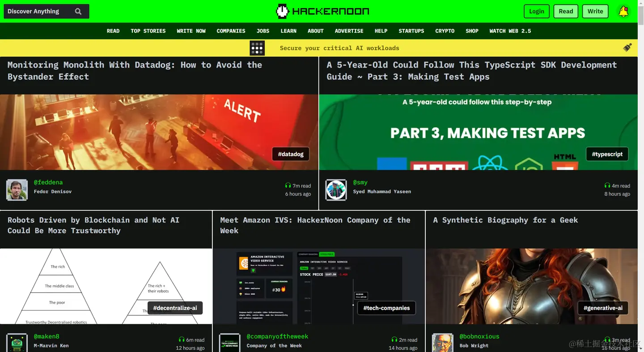Click the #typescript tag
The height and width of the screenshot is (352, 644).
[607, 154]
